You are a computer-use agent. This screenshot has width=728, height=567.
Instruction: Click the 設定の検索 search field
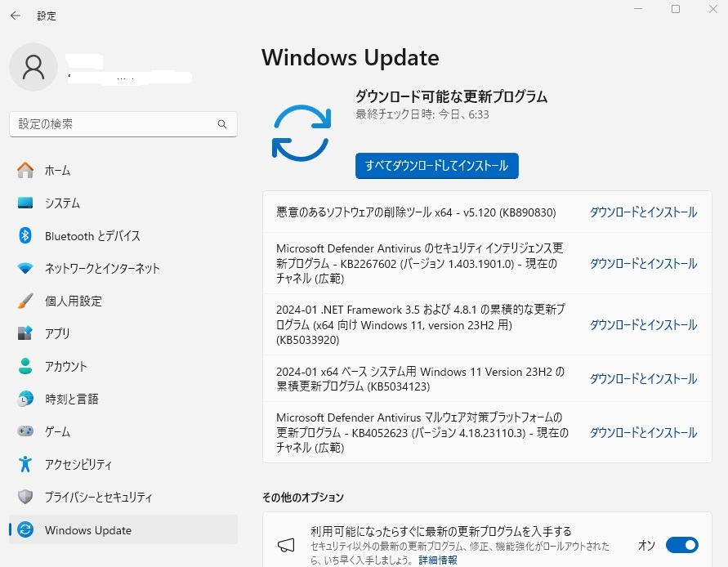coord(123,124)
